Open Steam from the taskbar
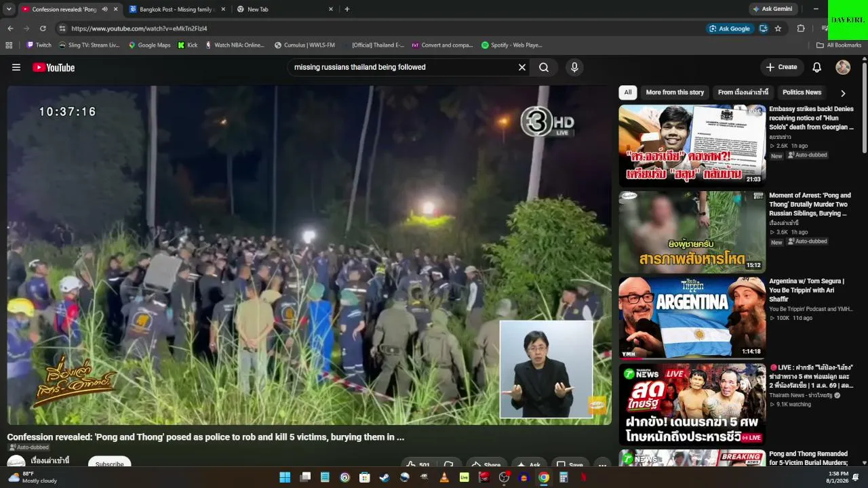 click(x=384, y=477)
